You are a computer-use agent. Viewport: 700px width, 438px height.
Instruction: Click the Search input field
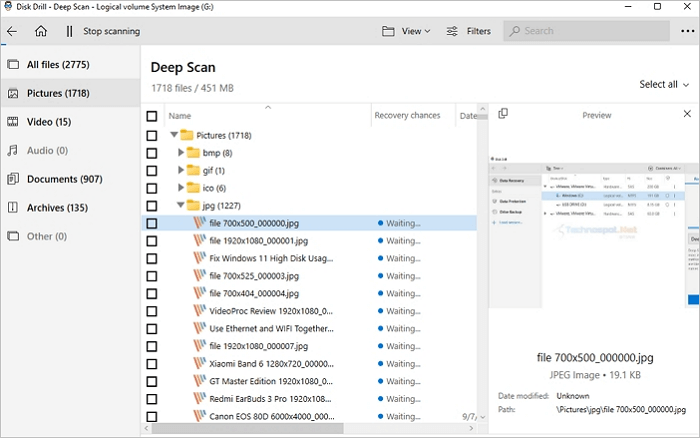pos(580,31)
